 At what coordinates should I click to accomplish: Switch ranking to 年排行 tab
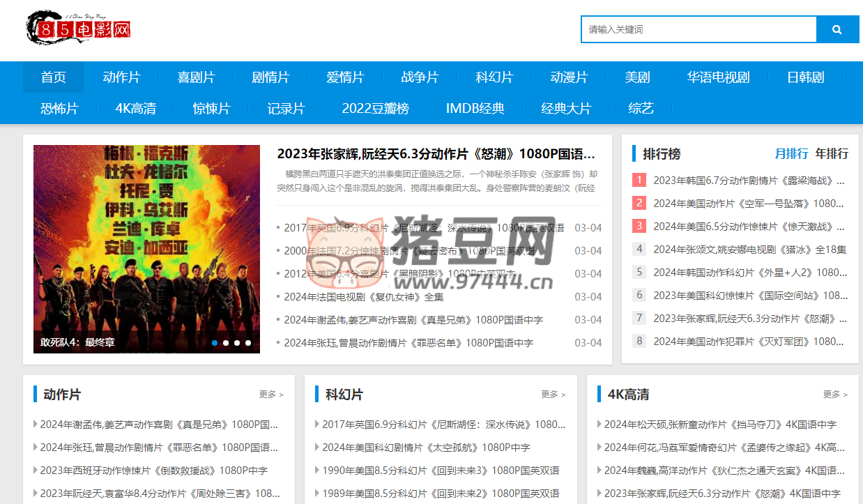pos(832,153)
